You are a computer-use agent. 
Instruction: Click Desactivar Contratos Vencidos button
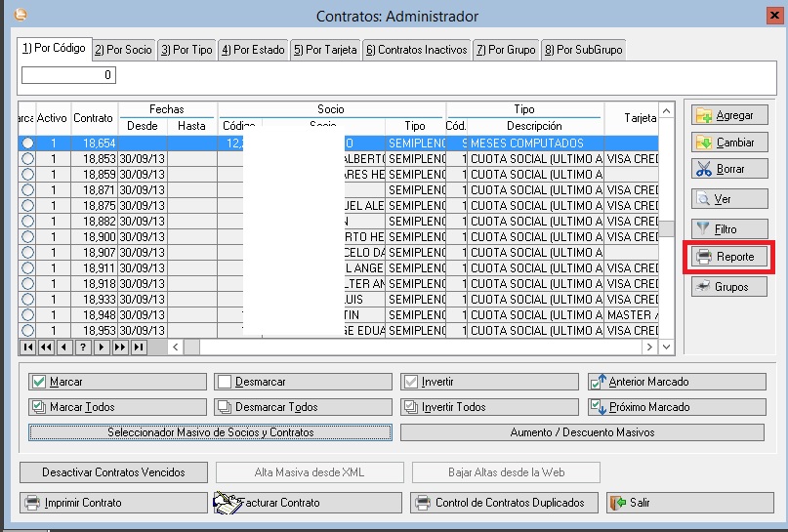pos(113,472)
